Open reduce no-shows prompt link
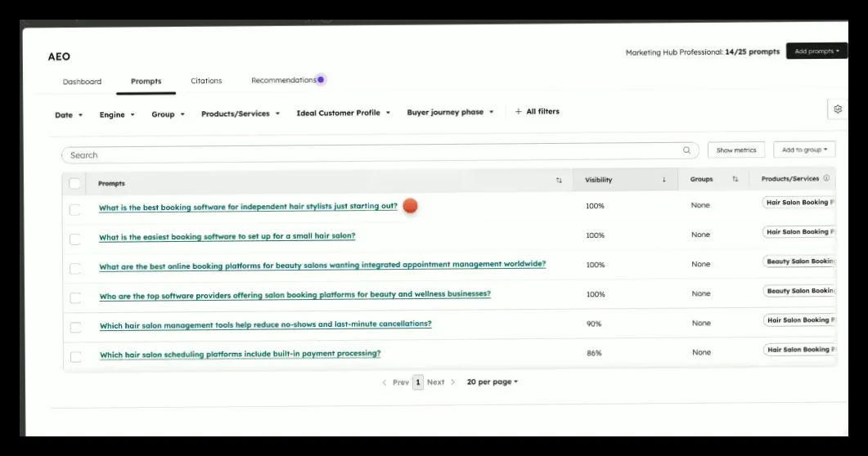Screen dimensions: 868x456 click(x=265, y=324)
